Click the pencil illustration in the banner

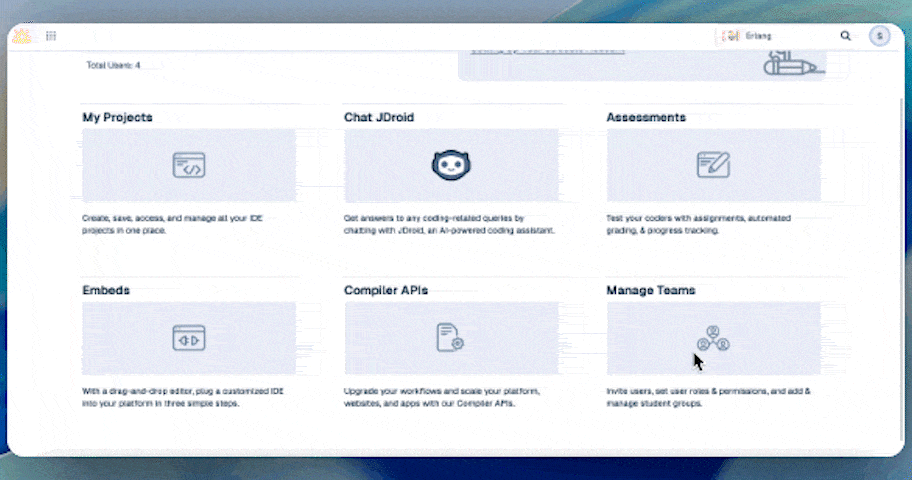791,64
